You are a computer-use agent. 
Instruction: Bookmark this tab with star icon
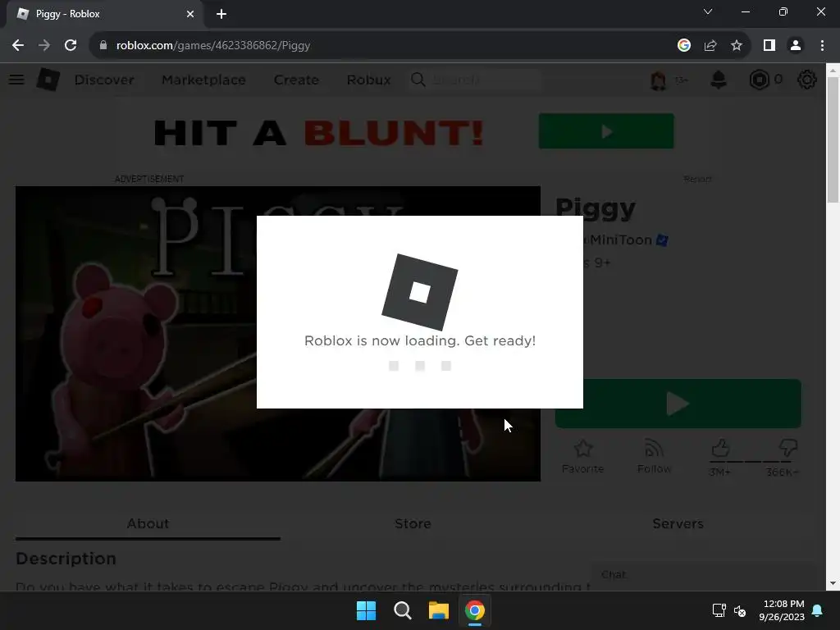click(x=737, y=46)
